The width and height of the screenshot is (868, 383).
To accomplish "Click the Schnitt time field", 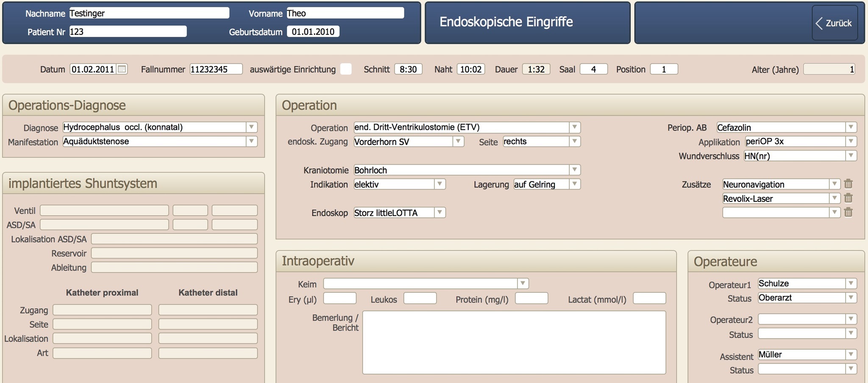I will point(408,69).
